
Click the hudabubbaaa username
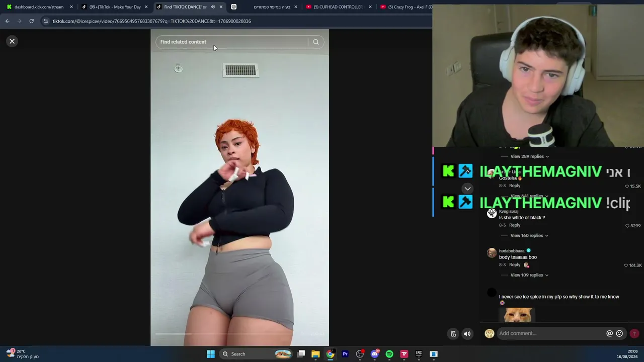click(512, 251)
